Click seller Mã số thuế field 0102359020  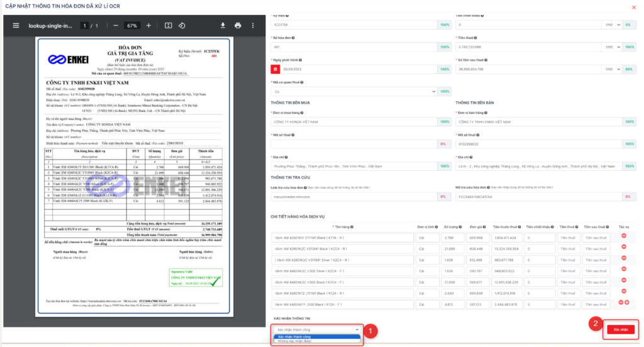point(539,144)
